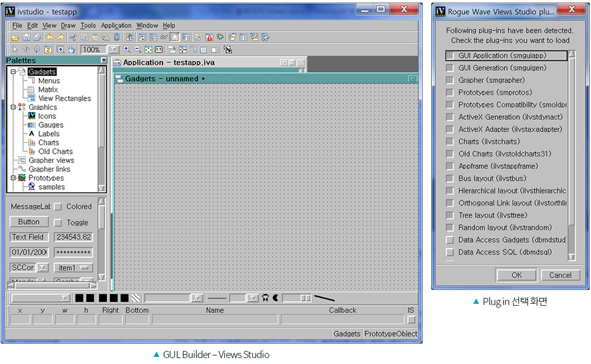Open the File menu
The height and width of the screenshot is (364, 591).
(x=17, y=26)
